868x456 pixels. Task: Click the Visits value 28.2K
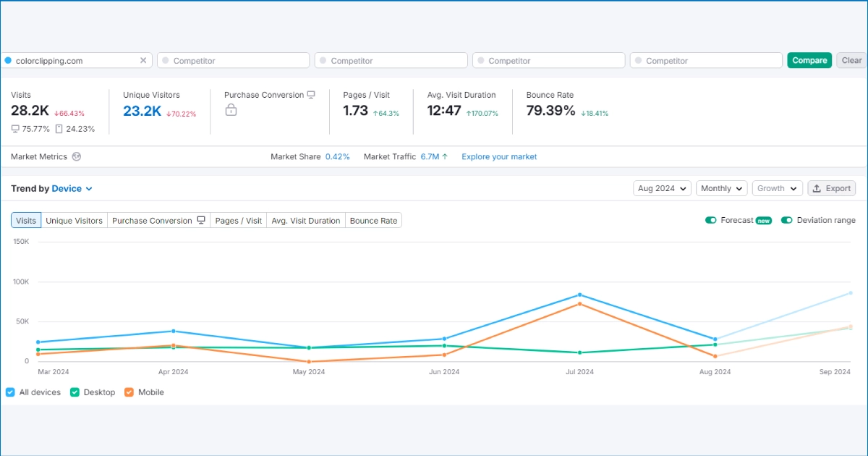coord(30,111)
